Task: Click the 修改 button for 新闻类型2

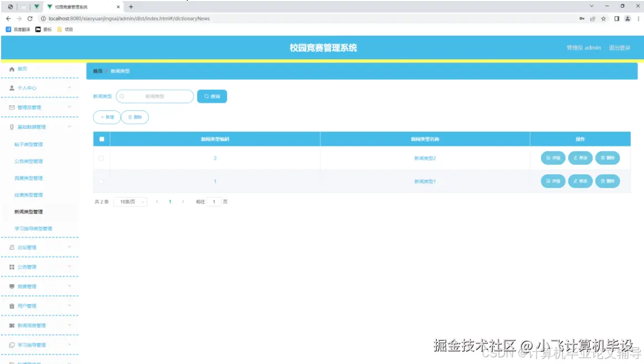Action: pyautogui.click(x=580, y=158)
